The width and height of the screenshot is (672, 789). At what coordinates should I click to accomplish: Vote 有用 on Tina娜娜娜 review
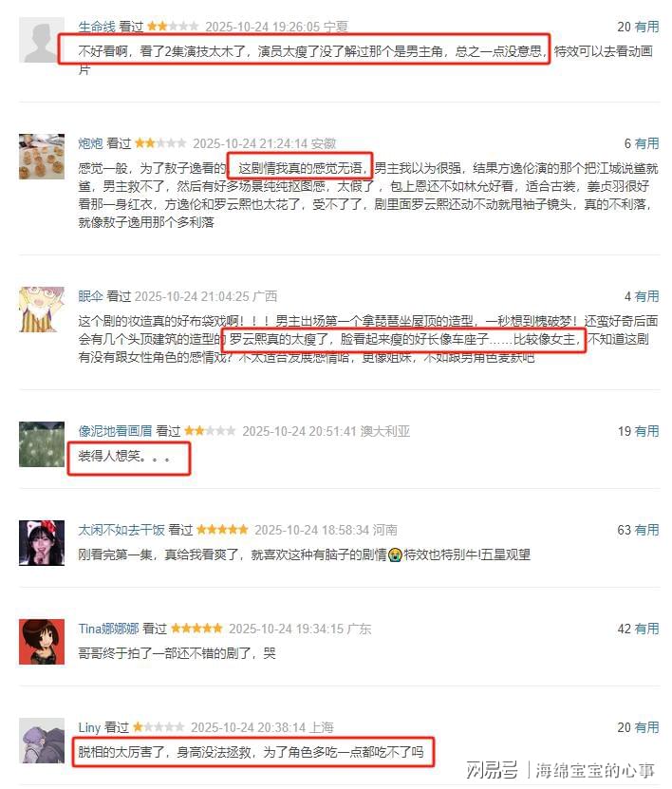pyautogui.click(x=646, y=629)
